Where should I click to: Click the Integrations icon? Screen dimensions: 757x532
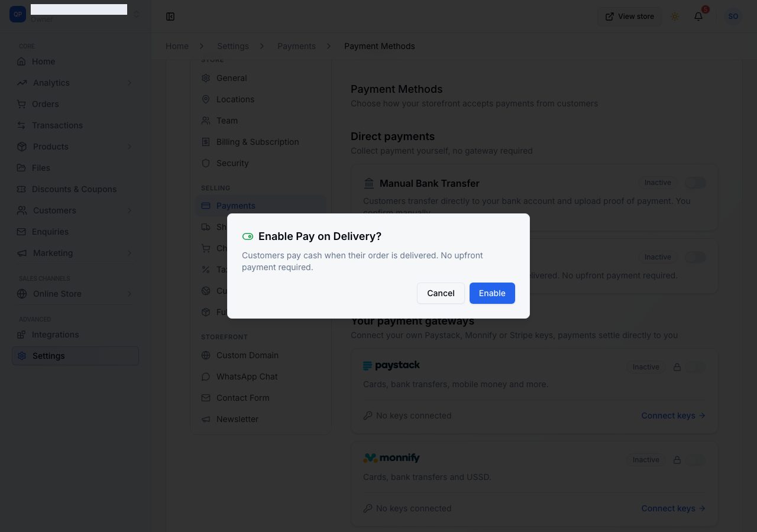(x=21, y=335)
